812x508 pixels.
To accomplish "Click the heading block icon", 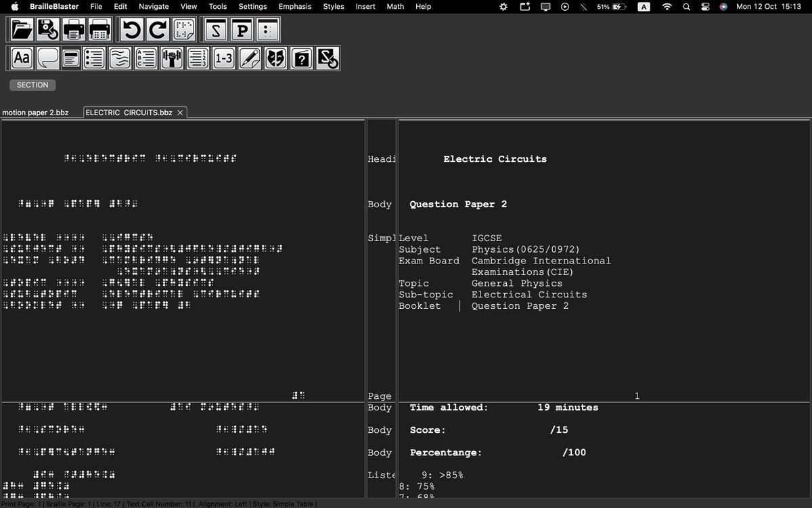I will [x=70, y=58].
